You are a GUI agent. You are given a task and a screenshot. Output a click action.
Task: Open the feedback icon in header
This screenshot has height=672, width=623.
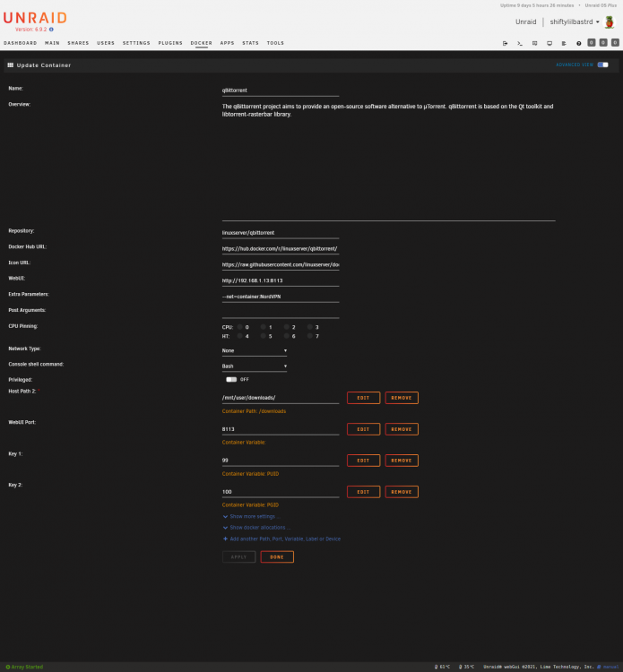(x=534, y=43)
